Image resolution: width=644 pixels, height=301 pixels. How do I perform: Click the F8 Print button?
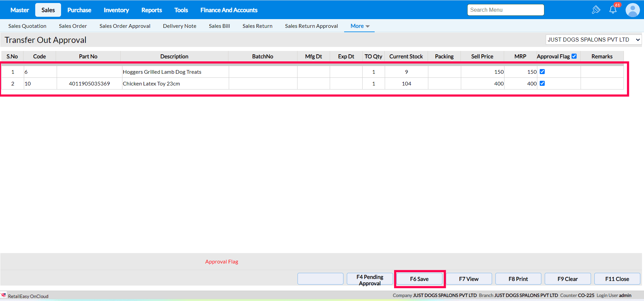coord(518,279)
